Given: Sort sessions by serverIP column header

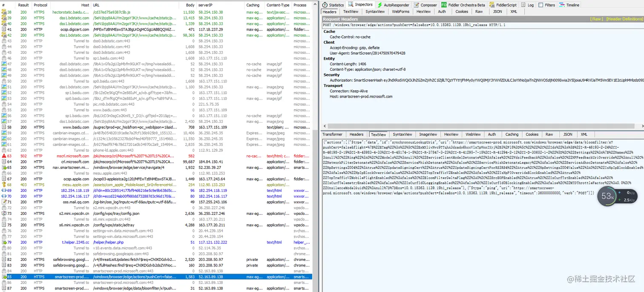Looking at the screenshot, I should click(220, 5).
